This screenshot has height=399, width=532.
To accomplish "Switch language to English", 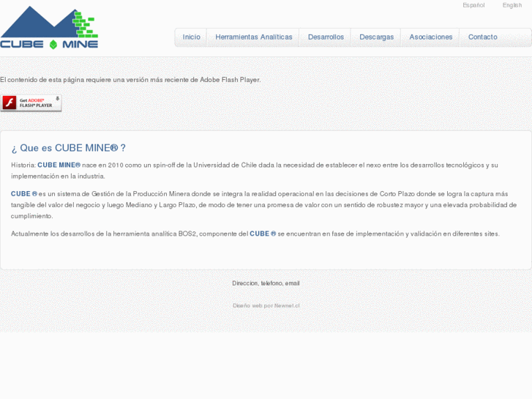I will coord(512,5).
